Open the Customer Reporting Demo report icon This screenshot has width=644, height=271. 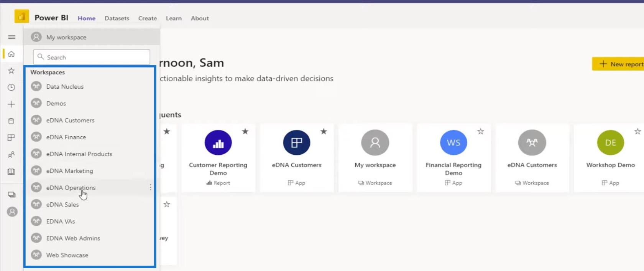pos(218,142)
